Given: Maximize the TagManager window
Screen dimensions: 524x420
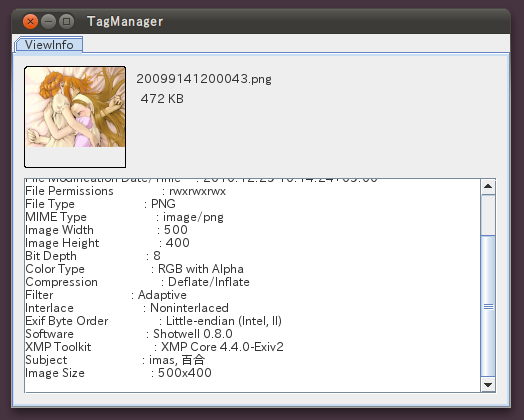Looking at the screenshot, I should [x=66, y=22].
